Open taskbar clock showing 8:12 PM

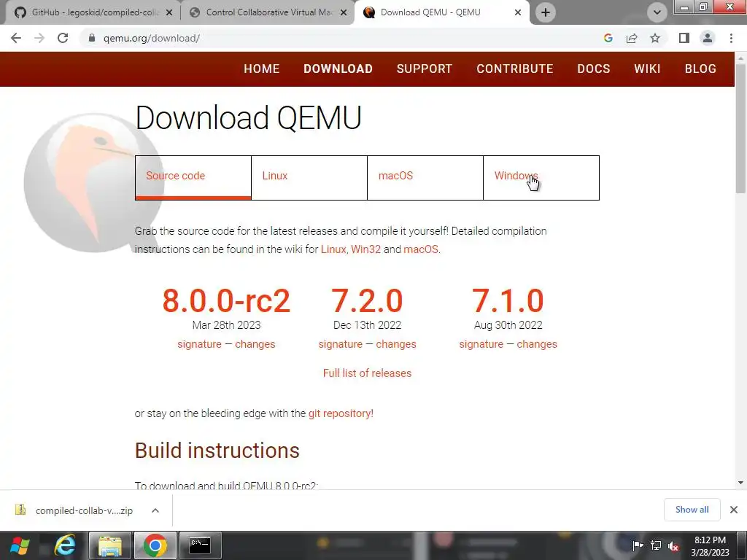coord(710,546)
